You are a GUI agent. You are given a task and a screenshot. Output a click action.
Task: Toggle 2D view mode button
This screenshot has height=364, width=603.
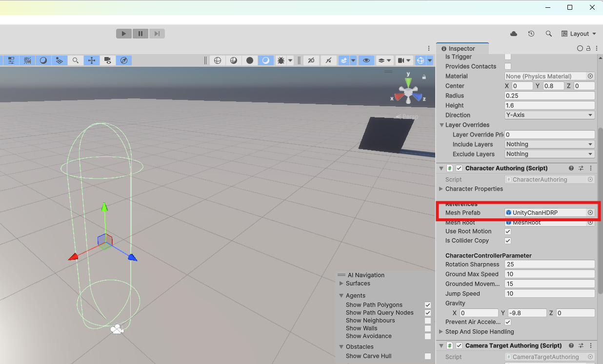311,60
